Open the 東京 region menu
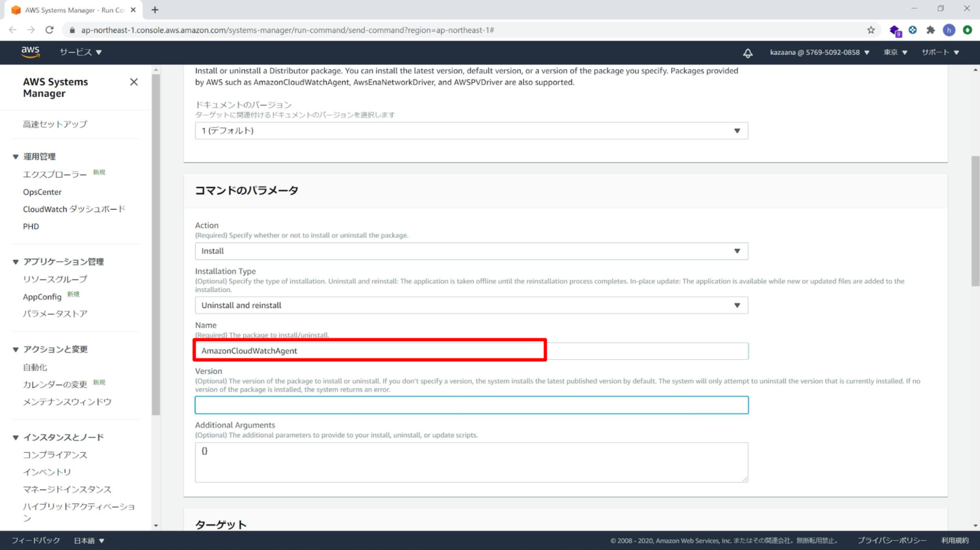Screen dimensions: 980x550 pos(895,52)
